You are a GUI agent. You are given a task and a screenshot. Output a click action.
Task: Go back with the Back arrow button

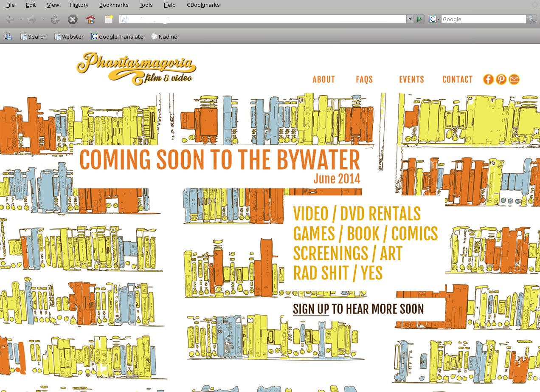click(x=10, y=20)
